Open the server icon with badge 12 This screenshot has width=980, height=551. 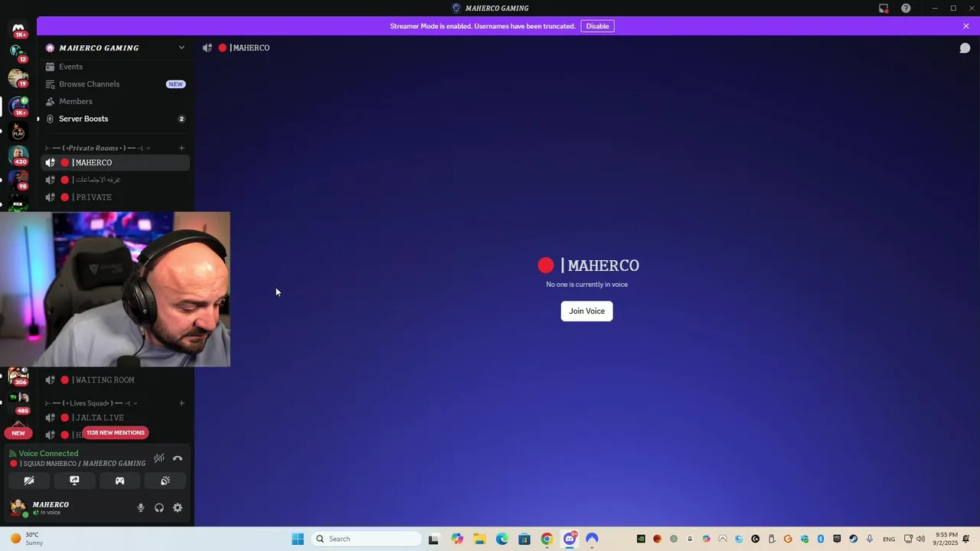tap(18, 53)
